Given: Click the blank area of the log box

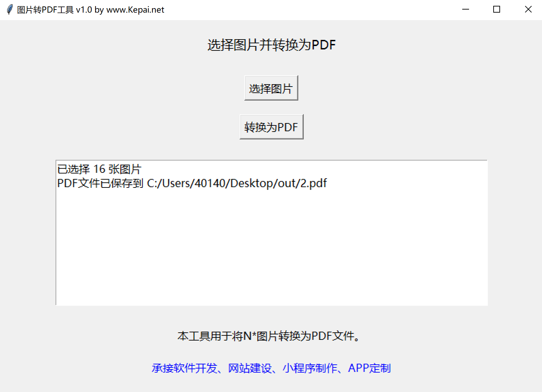Looking at the screenshot, I should coord(271,249).
